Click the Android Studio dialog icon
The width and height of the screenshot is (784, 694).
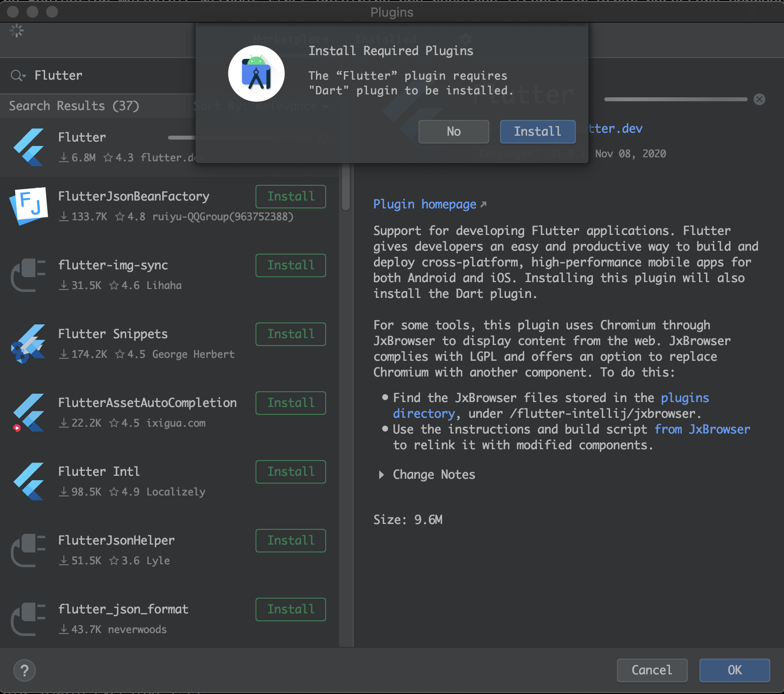tap(256, 74)
